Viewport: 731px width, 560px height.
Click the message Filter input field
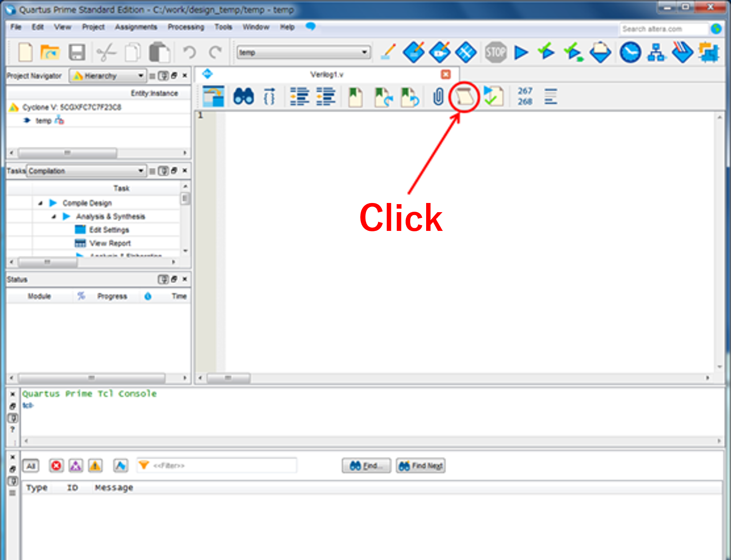[x=217, y=466]
